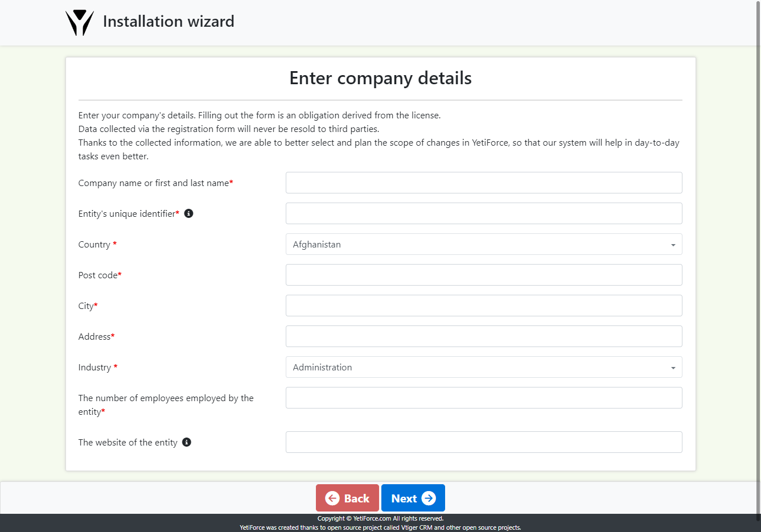Screen dimensions: 761x532
Task: Select the City text field
Action: (483, 306)
